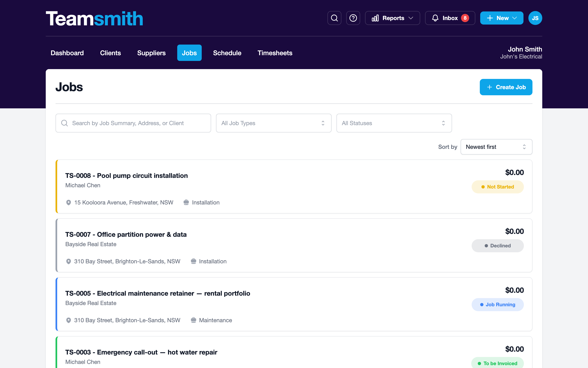The height and width of the screenshot is (368, 588).
Task: Select the Jobs tab
Action: [189, 53]
